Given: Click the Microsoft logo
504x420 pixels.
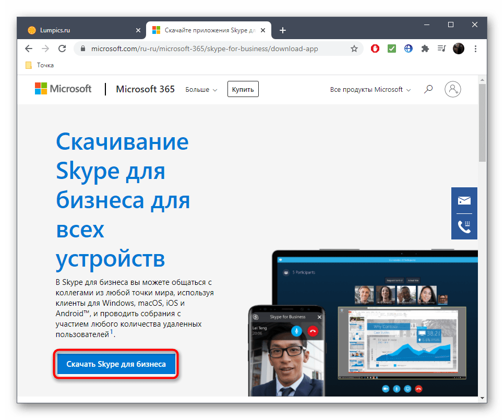Looking at the screenshot, I should coord(63,89).
